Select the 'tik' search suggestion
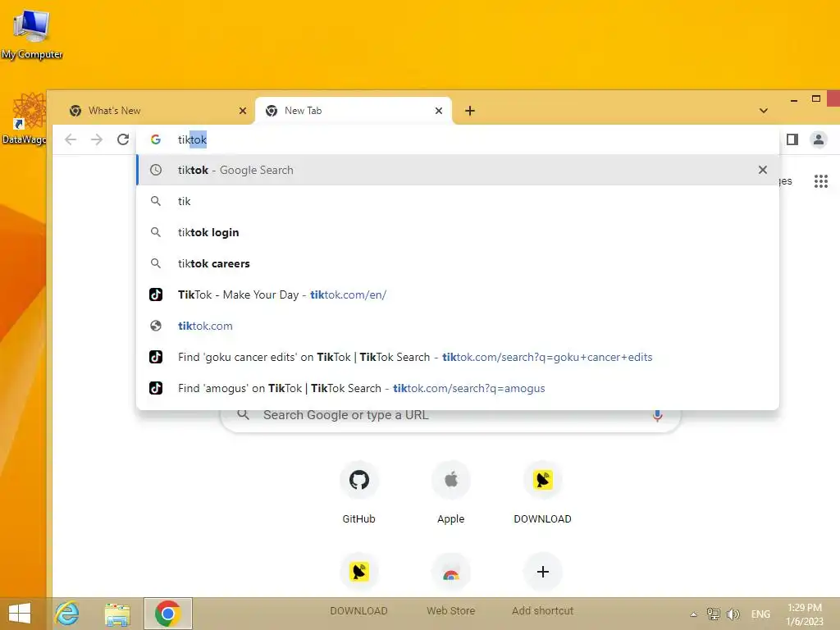Screen dimensions: 840x630 click(458, 202)
